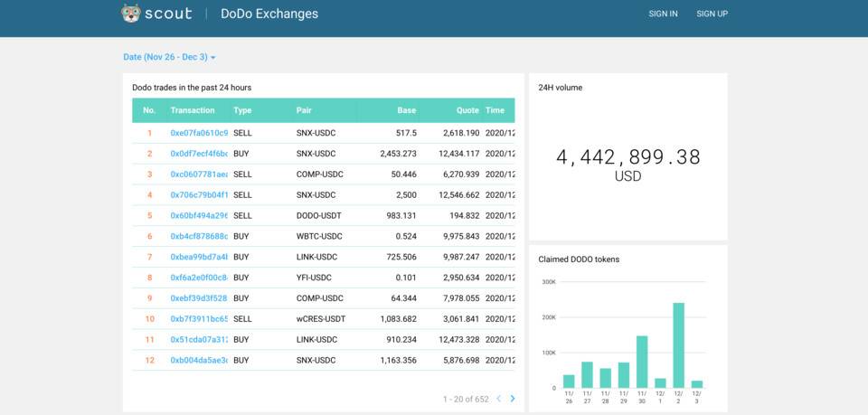The image size is (868, 415).
Task: Go to previous page of trades
Action: (x=498, y=399)
